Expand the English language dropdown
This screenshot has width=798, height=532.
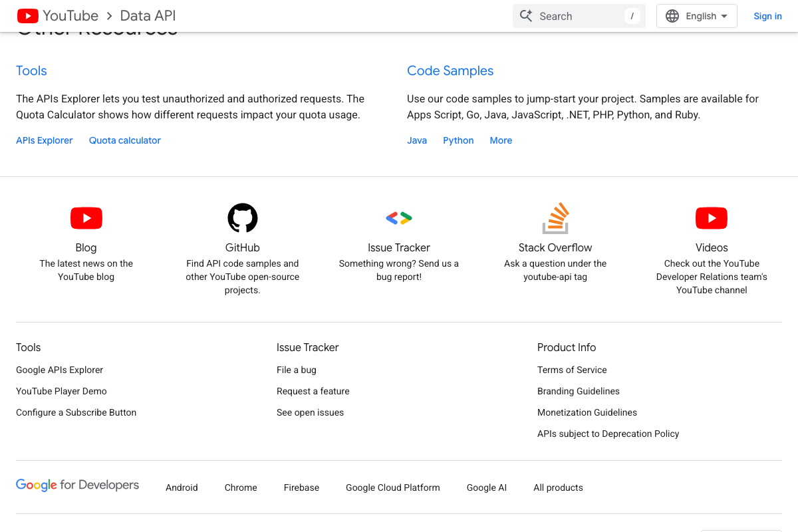(697, 16)
